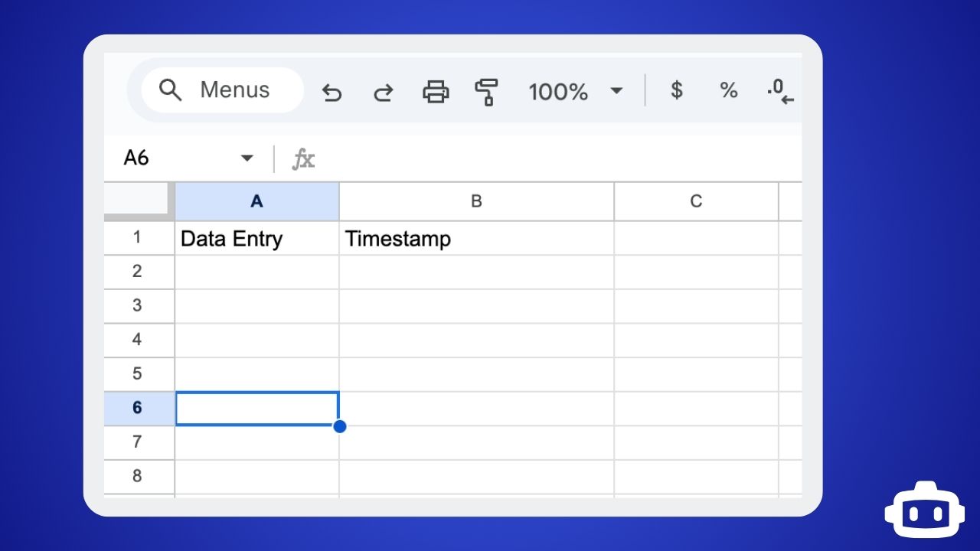Apply percent format icon
This screenshot has width=980, height=551.
pos(728,90)
